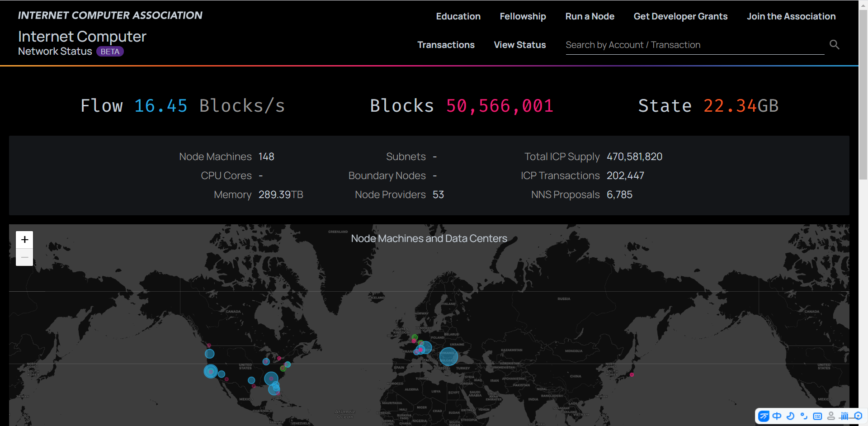Toggle Chinese input mode icon

[x=777, y=416]
